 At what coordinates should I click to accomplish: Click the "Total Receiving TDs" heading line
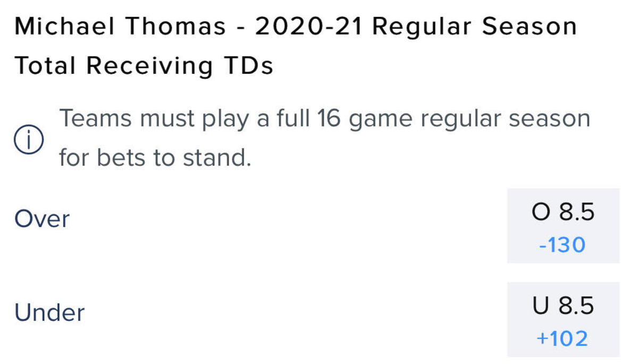pos(144,66)
